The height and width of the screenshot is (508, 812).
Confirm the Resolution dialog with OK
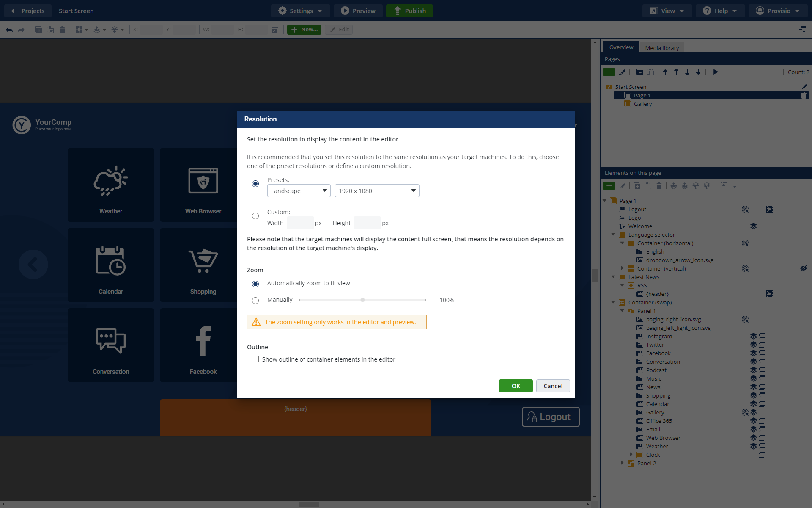[x=516, y=386]
